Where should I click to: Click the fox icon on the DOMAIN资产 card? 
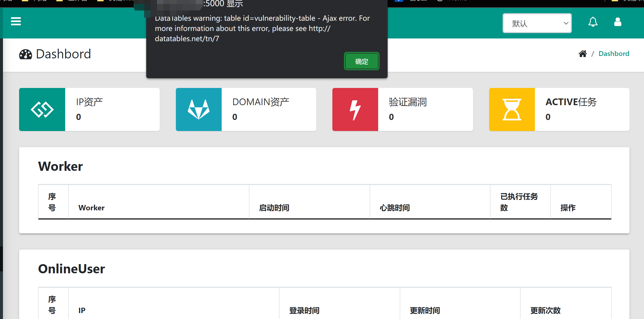[199, 109]
